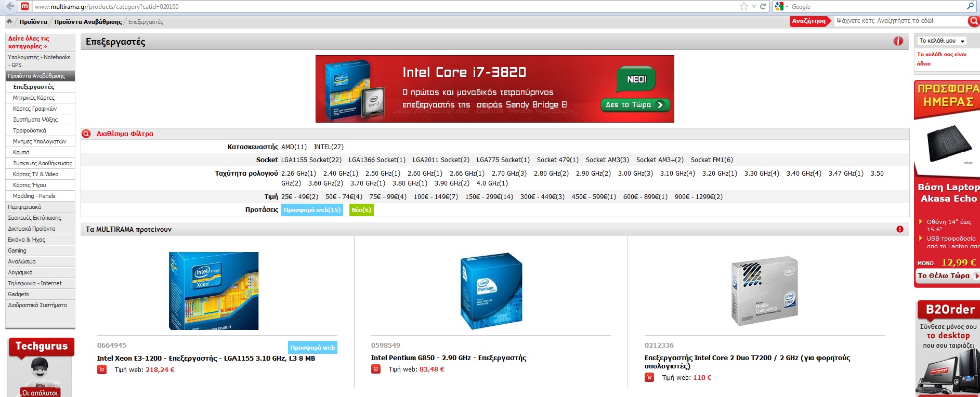The image size is (980, 397).
Task: Open Μητρικές Κάρτες subcategory
Action: pyautogui.click(x=34, y=98)
